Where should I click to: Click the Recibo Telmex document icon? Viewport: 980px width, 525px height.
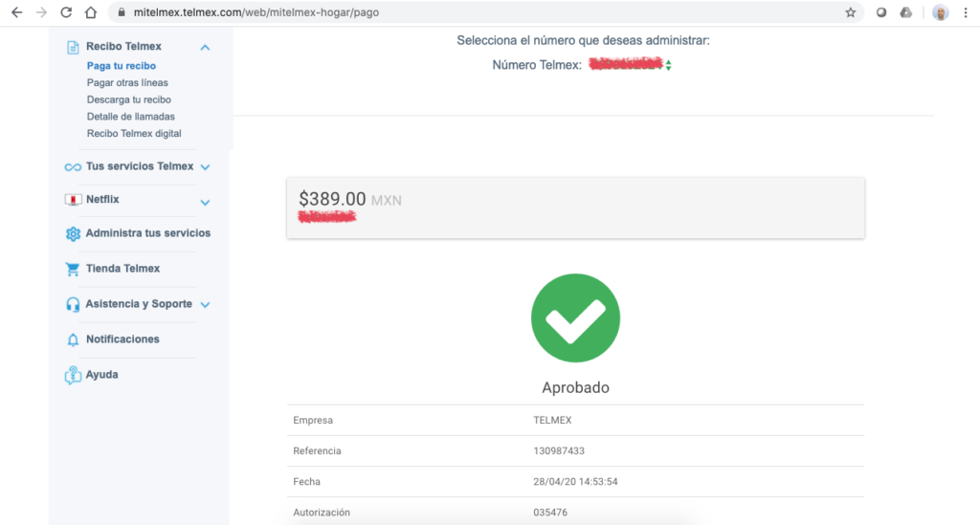click(x=73, y=47)
